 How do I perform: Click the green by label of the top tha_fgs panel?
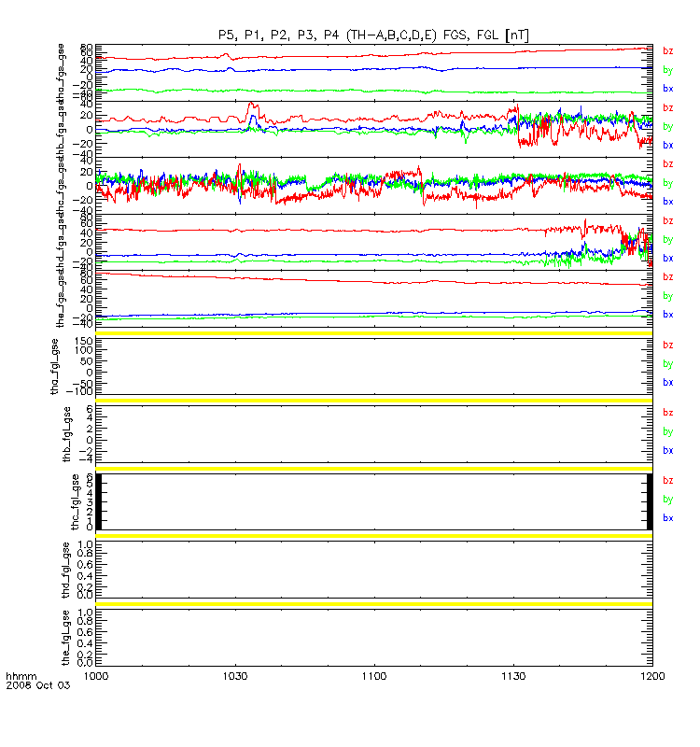pos(667,70)
